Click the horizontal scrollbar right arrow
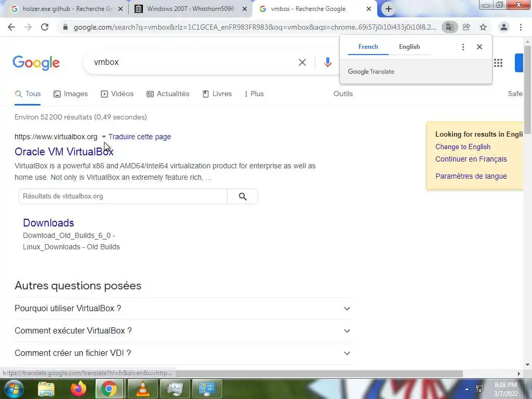Screen dimensions: 532x399 coord(519,374)
